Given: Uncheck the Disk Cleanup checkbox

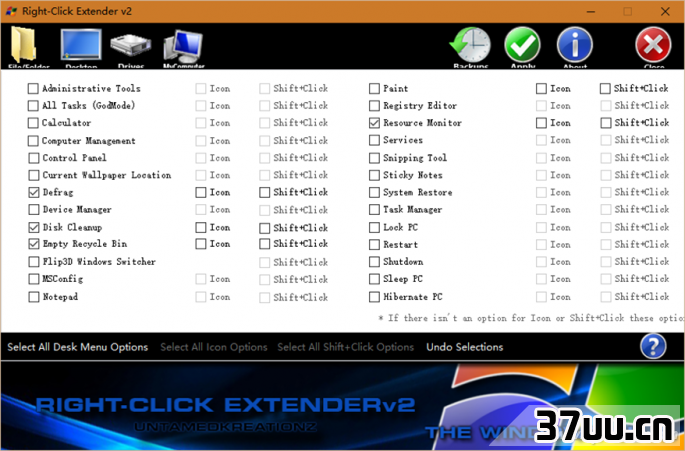Looking at the screenshot, I should (x=34, y=227).
